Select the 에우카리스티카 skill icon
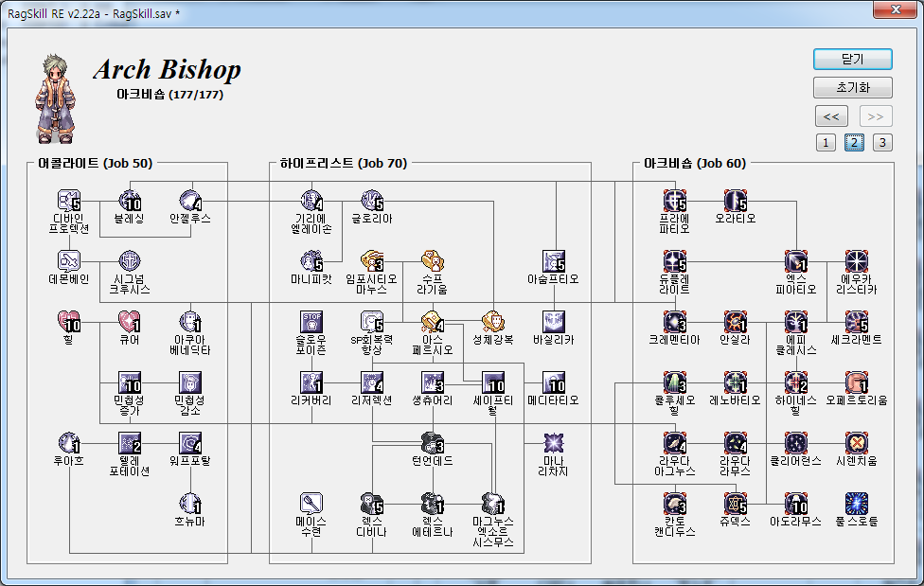Screen dimensions: 924x586 pyautogui.click(x=857, y=261)
